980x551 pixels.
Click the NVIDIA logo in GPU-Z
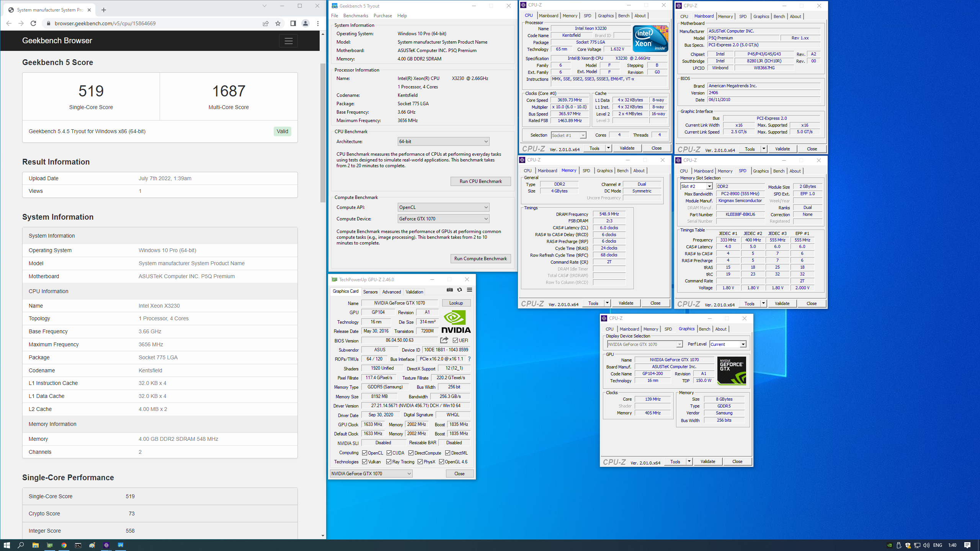(x=456, y=321)
